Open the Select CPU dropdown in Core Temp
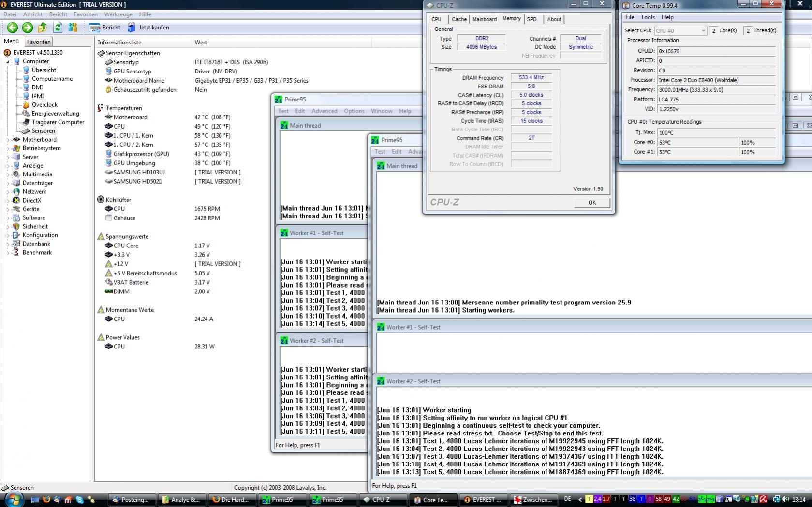Screen dimensions: 812x507 coord(680,30)
